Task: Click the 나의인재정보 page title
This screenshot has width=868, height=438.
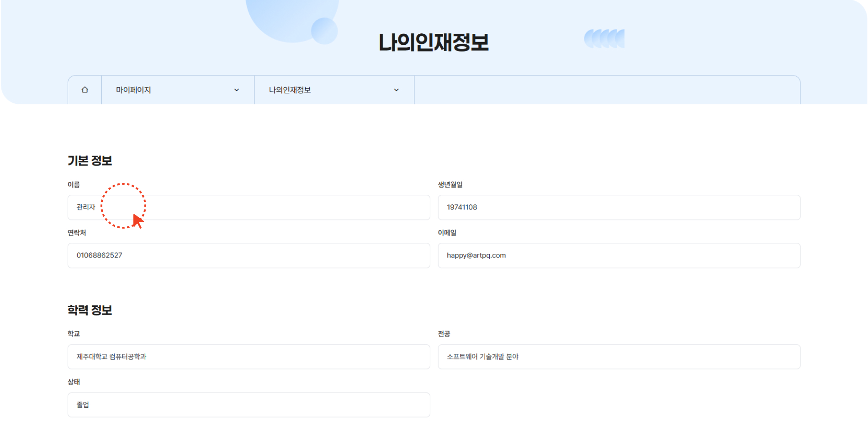Action: click(434, 43)
